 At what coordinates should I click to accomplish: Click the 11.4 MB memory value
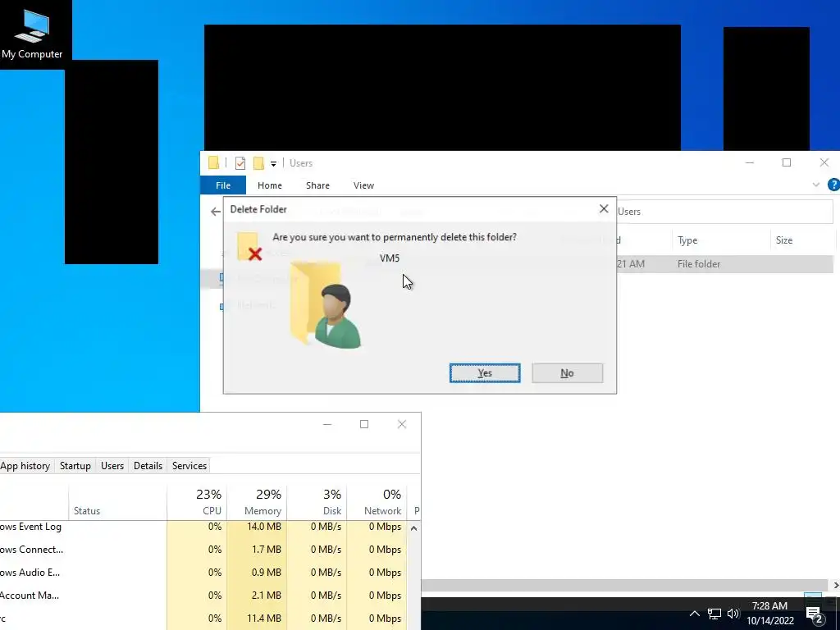click(263, 619)
